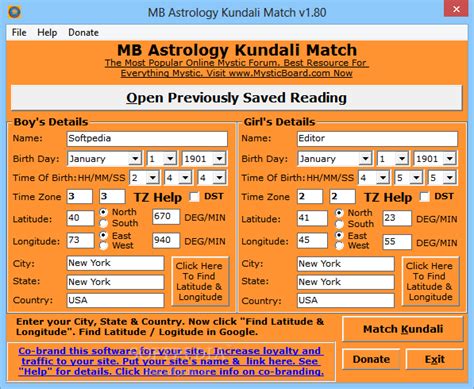The height and width of the screenshot is (389, 474).
Task: Click the girl's Name field containing Editor
Action: 377,139
